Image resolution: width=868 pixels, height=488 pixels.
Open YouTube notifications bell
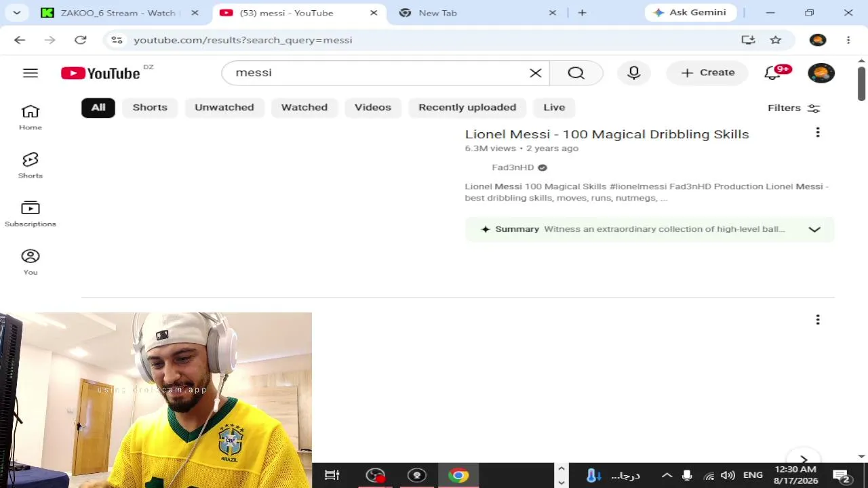tap(772, 73)
